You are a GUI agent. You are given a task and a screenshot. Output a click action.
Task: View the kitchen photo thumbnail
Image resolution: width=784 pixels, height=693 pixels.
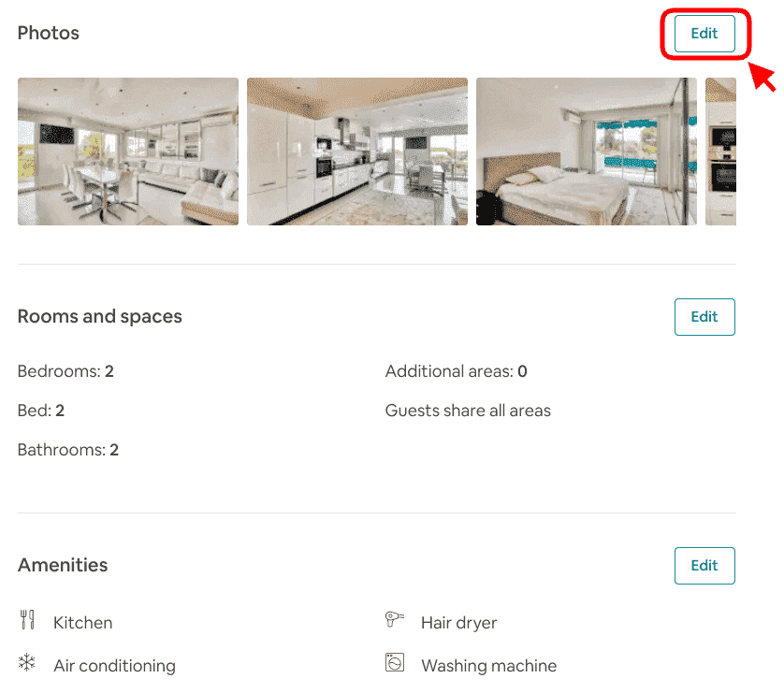(356, 151)
